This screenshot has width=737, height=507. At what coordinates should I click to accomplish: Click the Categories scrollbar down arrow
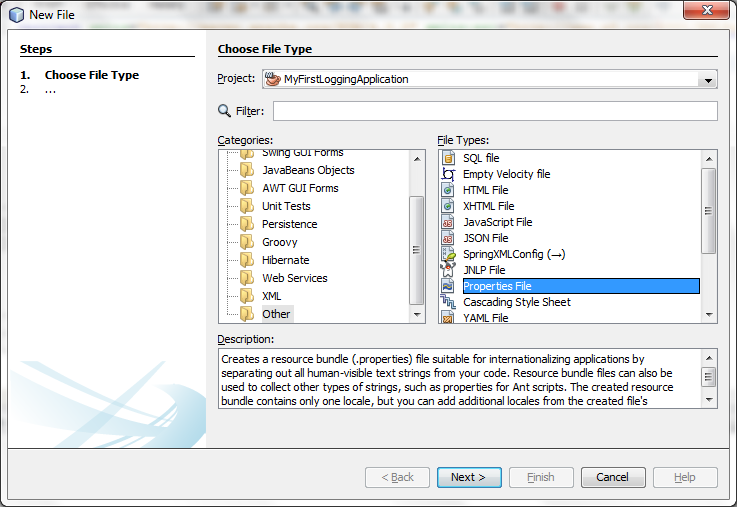coord(417,314)
